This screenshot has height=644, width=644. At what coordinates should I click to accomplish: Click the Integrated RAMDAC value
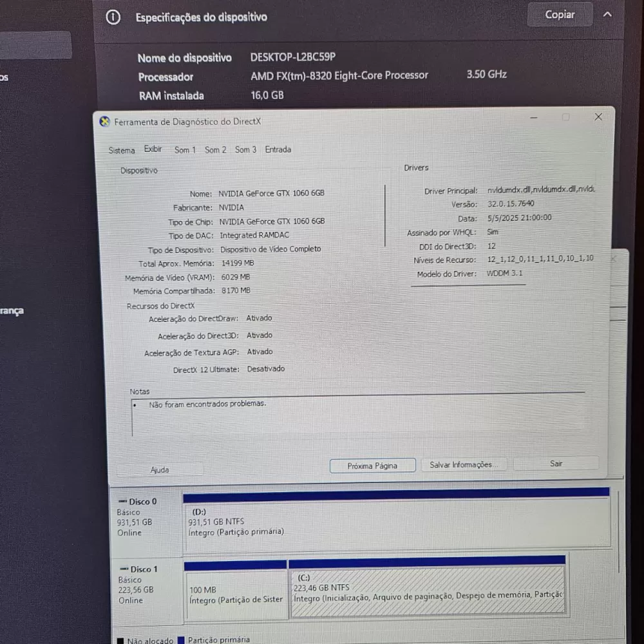pos(254,235)
